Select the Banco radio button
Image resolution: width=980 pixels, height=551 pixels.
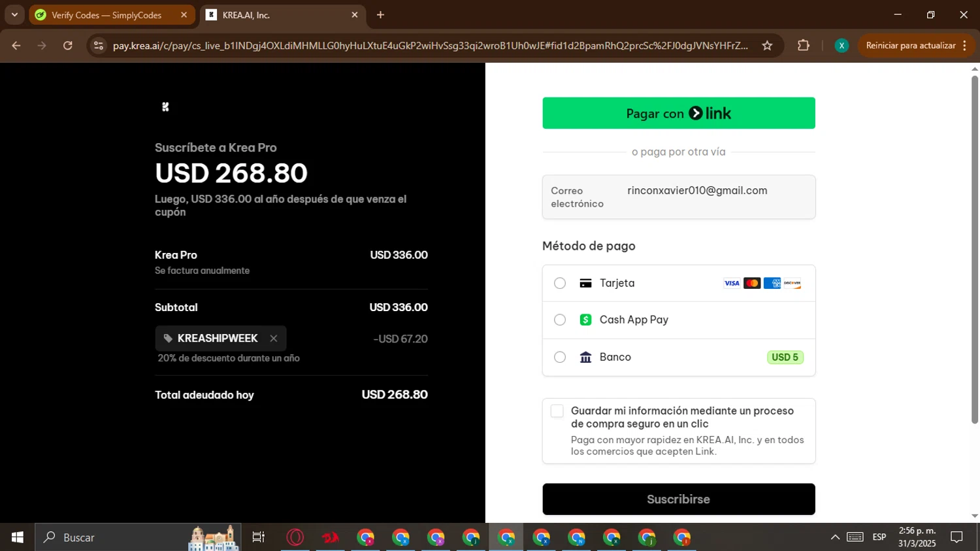click(560, 357)
